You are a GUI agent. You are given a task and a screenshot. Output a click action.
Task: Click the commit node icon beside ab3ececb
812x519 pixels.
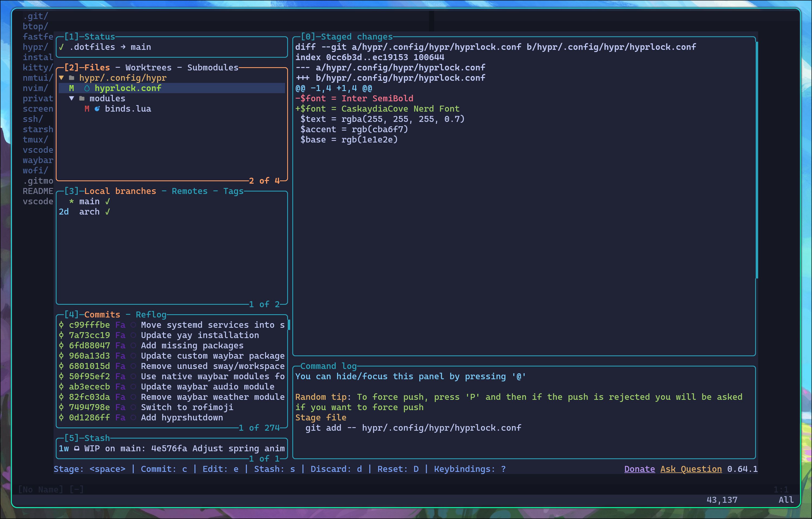coord(61,387)
